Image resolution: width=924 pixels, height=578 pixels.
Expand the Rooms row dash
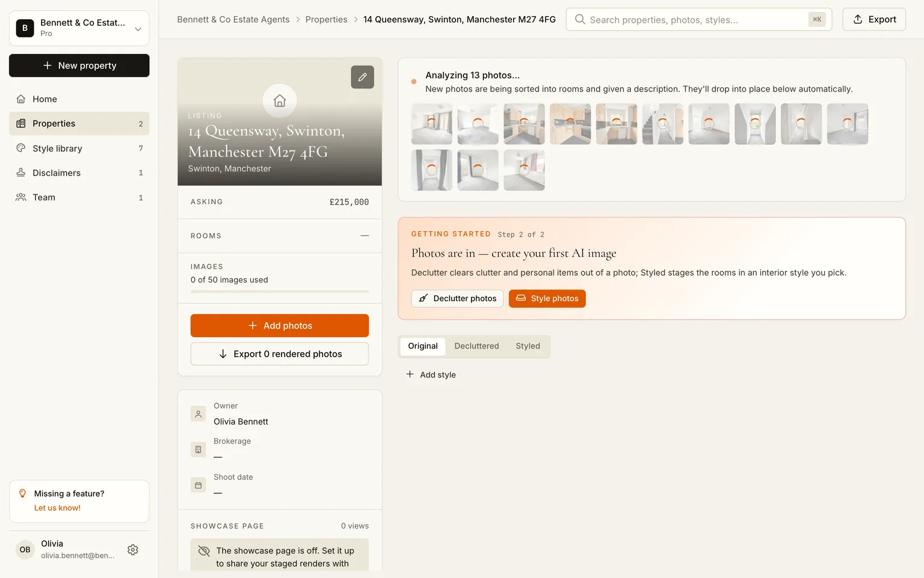[x=365, y=235]
